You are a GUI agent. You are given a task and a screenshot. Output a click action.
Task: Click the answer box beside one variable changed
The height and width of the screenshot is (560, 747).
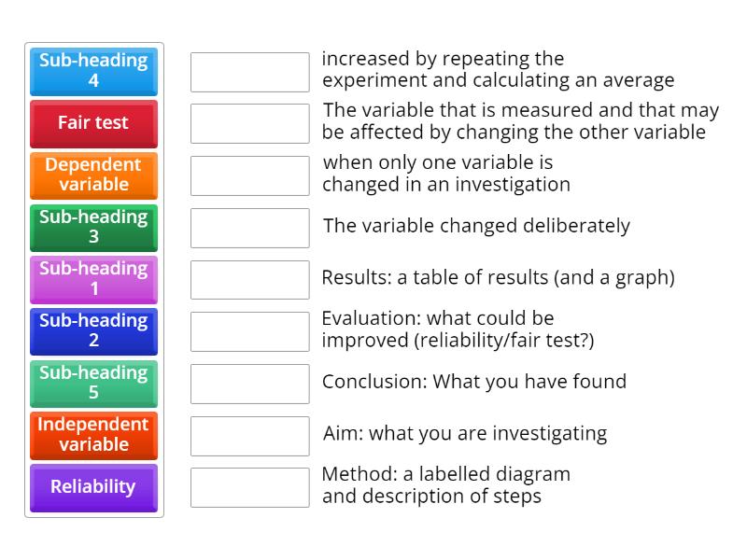coord(249,175)
